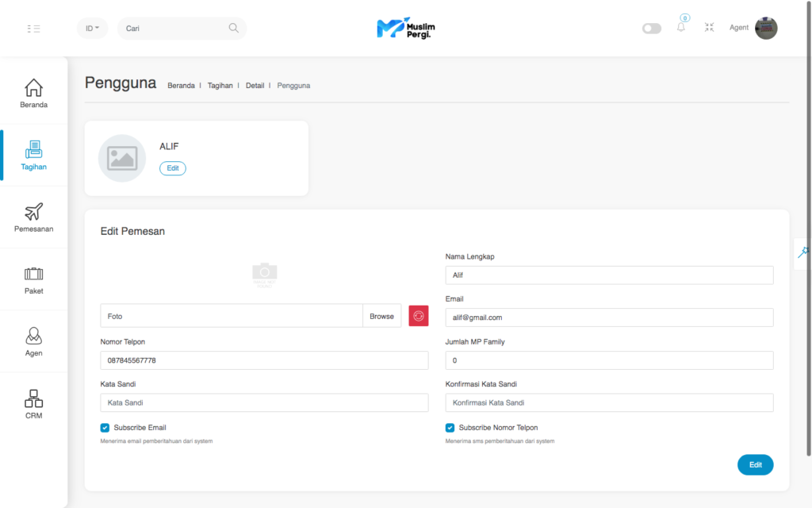The height and width of the screenshot is (508, 812).
Task: Open the Beranda home icon in sidebar
Action: [x=33, y=88]
